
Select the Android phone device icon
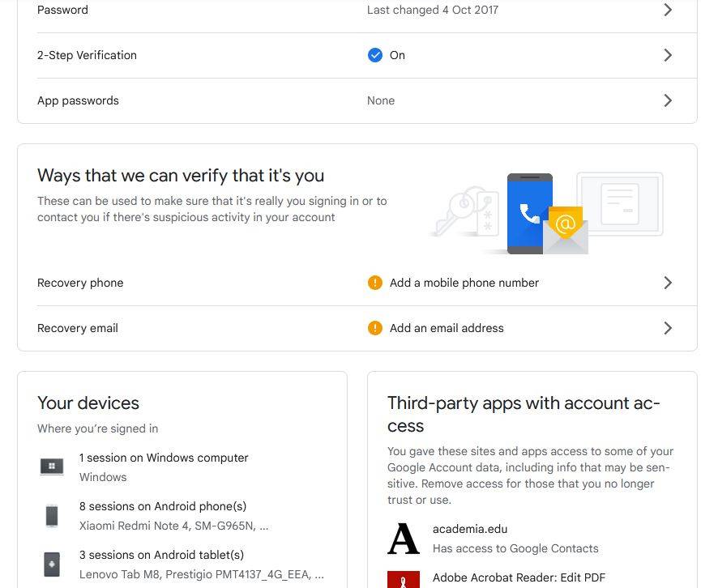[x=52, y=516]
